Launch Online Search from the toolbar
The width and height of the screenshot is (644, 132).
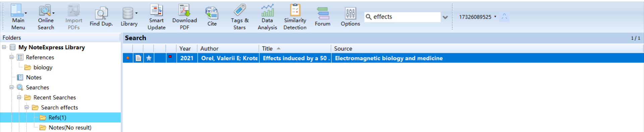[45, 10]
